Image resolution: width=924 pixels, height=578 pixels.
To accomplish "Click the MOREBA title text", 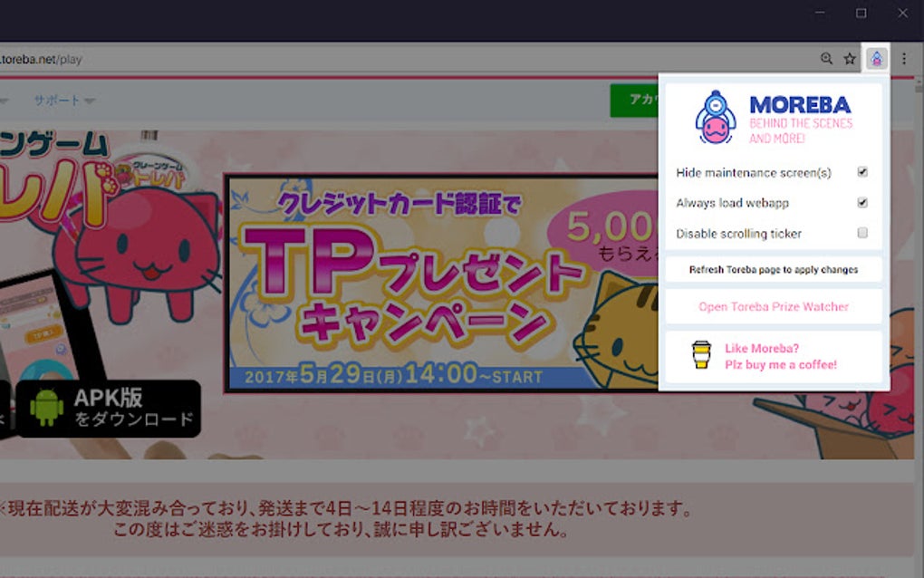I will click(800, 105).
